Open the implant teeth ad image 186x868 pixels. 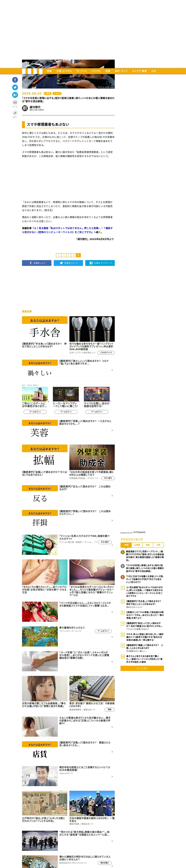coord(92,329)
